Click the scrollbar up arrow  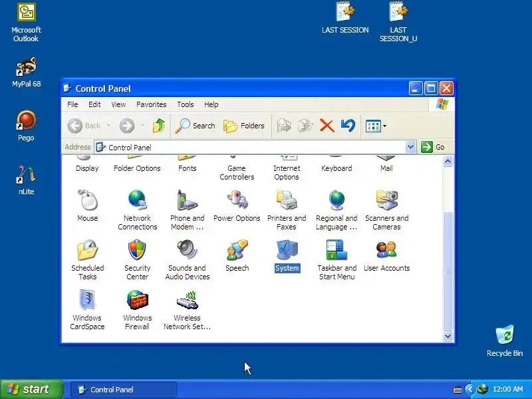click(448, 162)
